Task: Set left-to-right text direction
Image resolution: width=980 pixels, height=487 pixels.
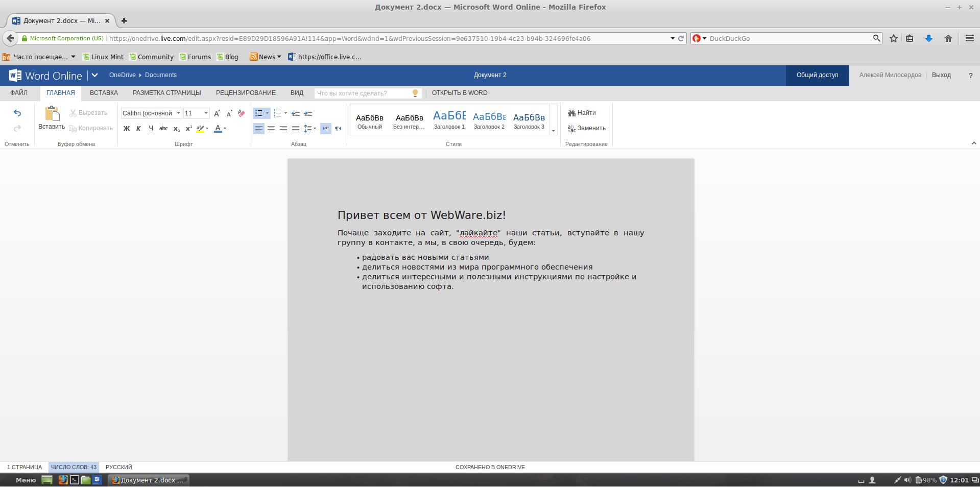Action: click(325, 129)
